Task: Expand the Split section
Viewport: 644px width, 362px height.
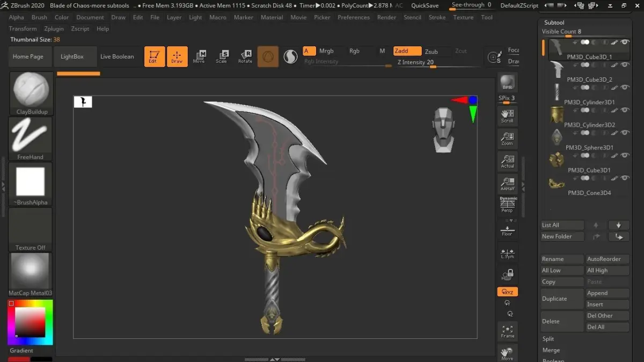Action: (x=548, y=339)
